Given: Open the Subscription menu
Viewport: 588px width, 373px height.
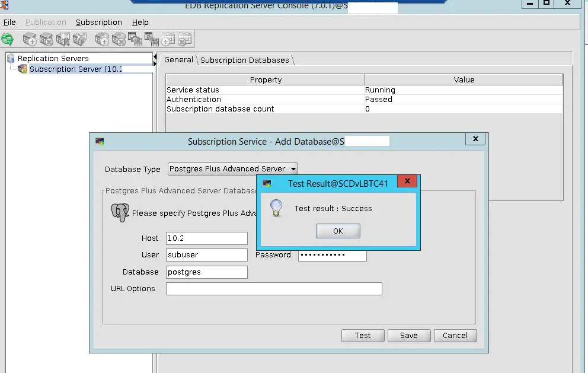Looking at the screenshot, I should [x=98, y=23].
